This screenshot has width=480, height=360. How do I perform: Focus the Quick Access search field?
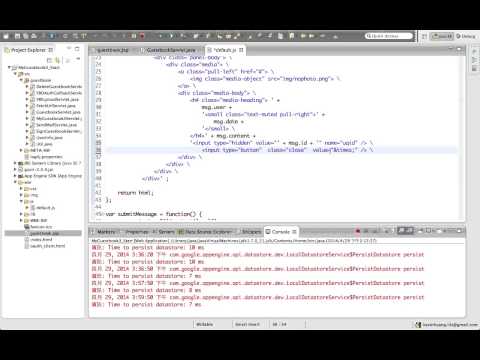(389, 36)
